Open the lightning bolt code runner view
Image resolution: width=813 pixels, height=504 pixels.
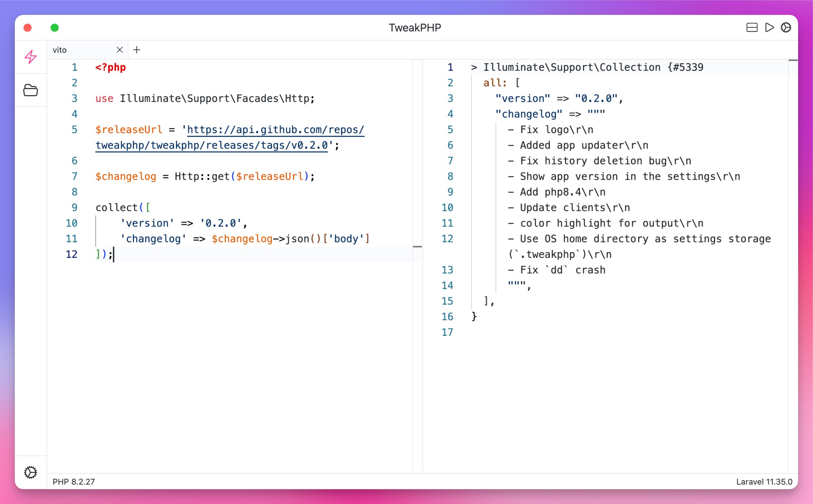point(31,57)
